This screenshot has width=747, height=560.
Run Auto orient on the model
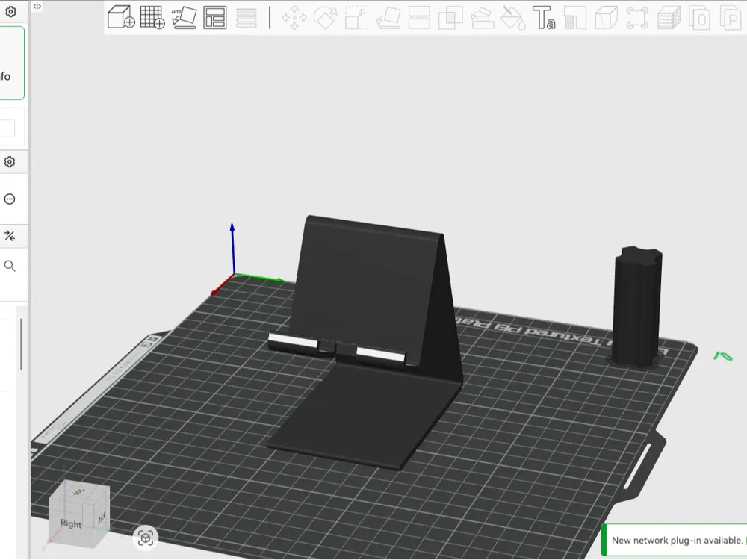click(184, 18)
